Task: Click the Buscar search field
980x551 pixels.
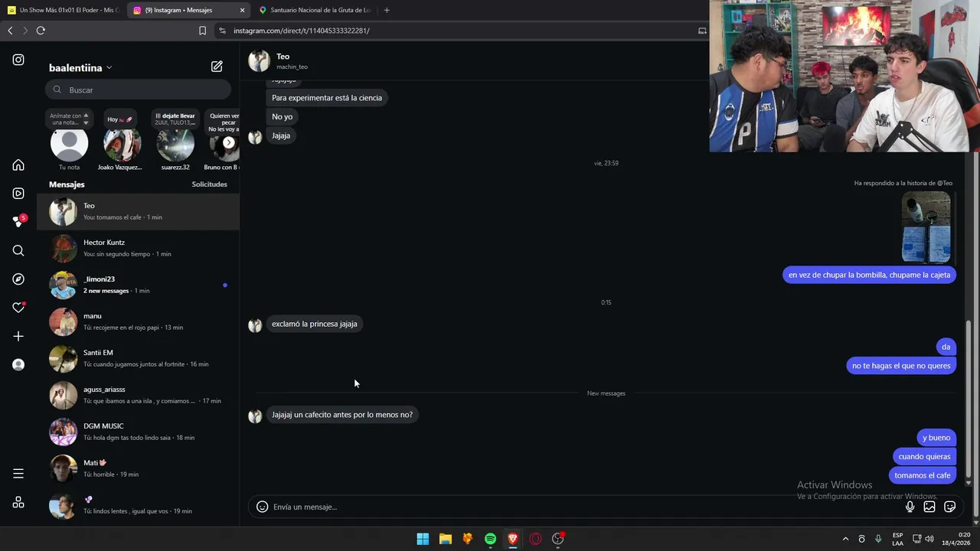Action: (x=138, y=90)
